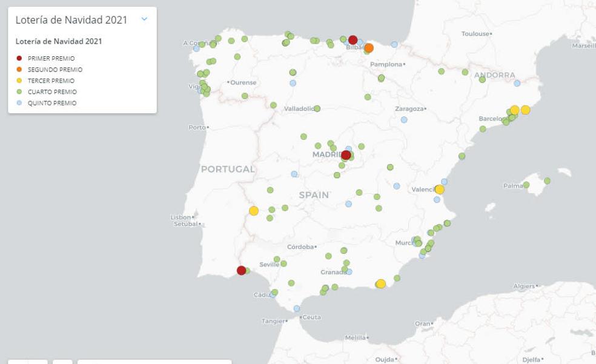Open the green marker east of Palma

[x=547, y=180]
